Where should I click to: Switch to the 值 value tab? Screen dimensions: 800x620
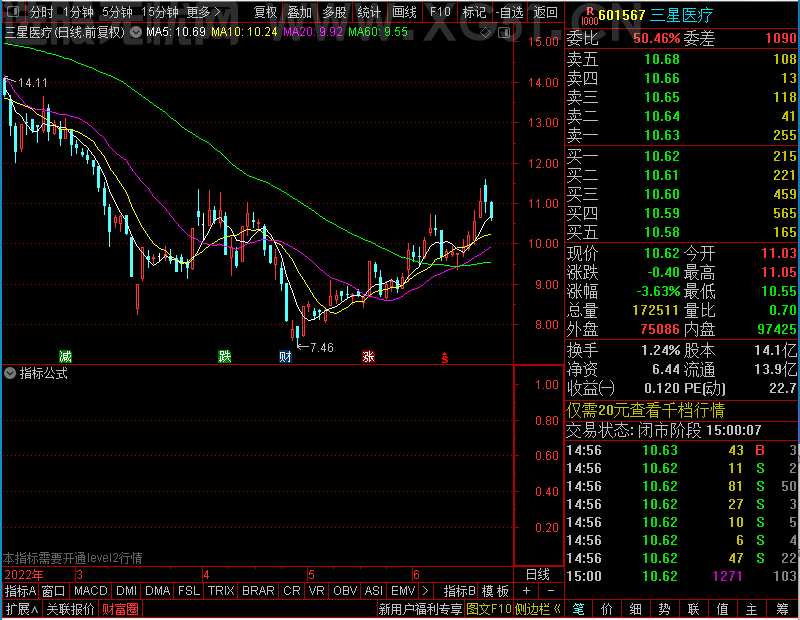722,609
